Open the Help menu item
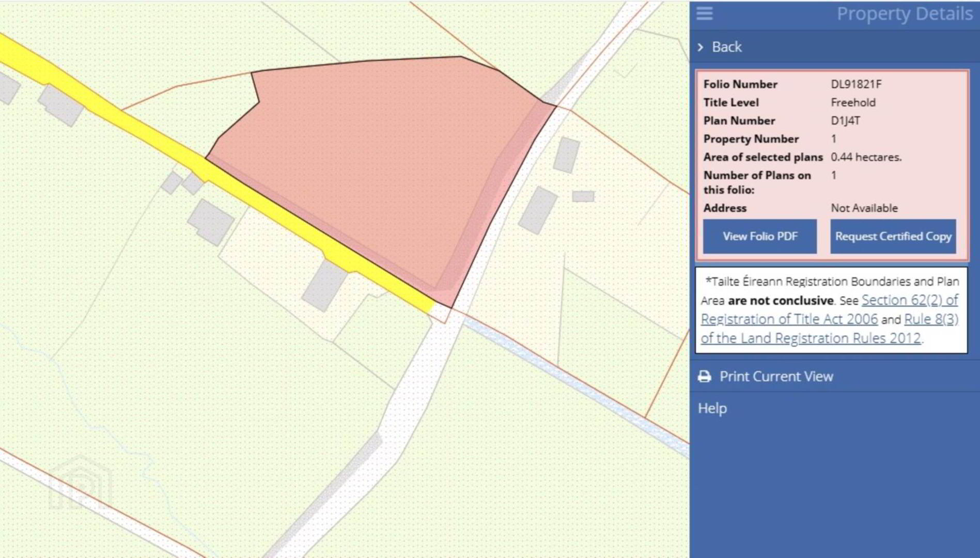The height and width of the screenshot is (558, 980). click(x=712, y=408)
